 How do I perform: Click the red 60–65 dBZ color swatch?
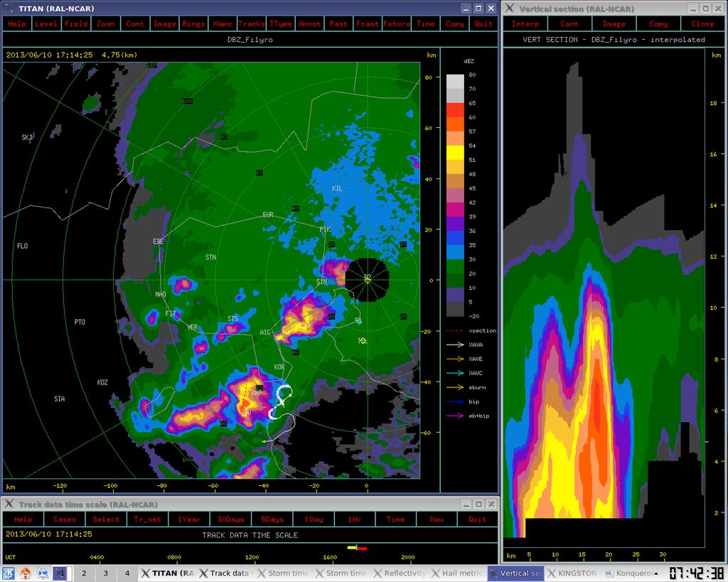click(x=455, y=110)
